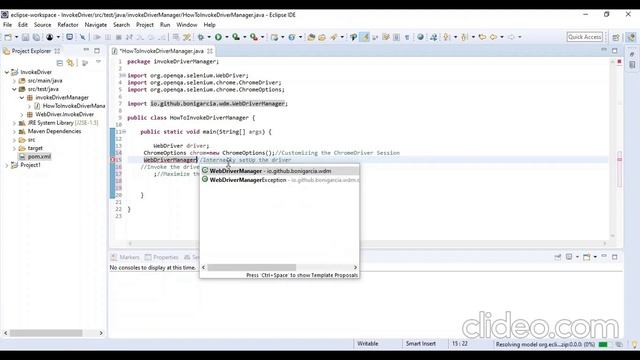Click the Next Annotation toolbar icon
640x360 pixels.
tap(447, 37)
